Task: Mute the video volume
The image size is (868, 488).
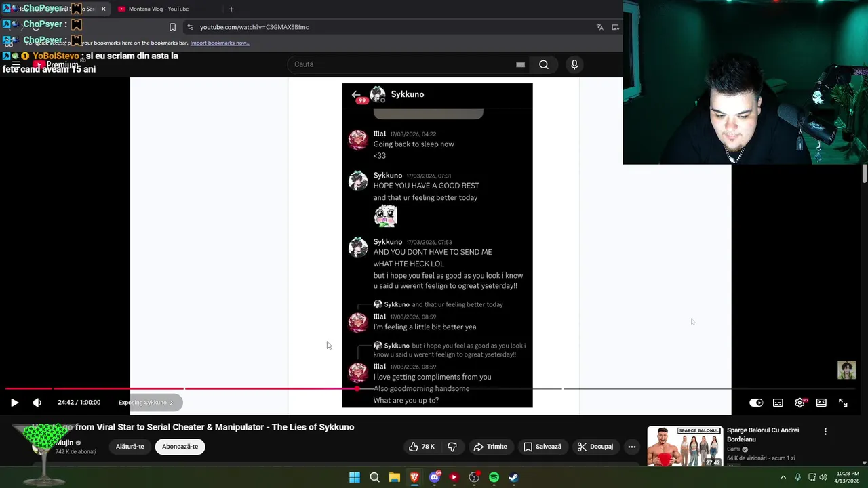Action: 37,403
